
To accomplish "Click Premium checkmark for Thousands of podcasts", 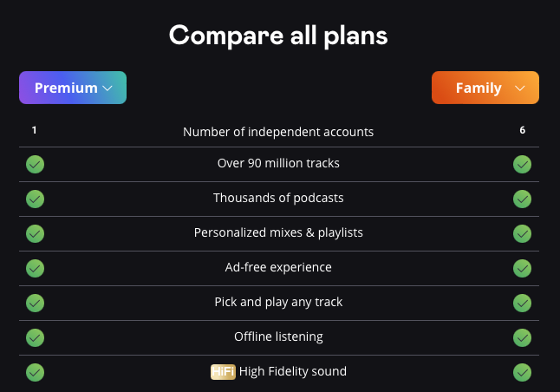I will tap(36, 199).
